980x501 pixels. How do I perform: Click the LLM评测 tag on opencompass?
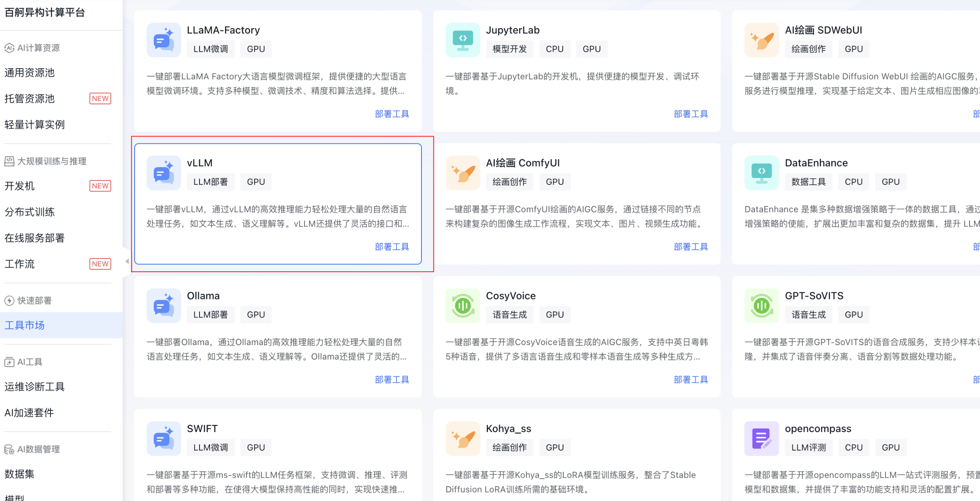[x=809, y=447]
